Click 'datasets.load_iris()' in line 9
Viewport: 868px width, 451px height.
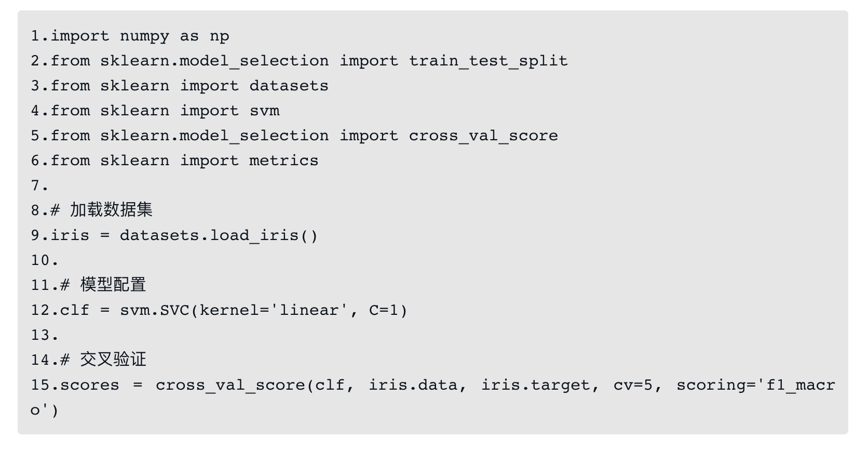219,235
